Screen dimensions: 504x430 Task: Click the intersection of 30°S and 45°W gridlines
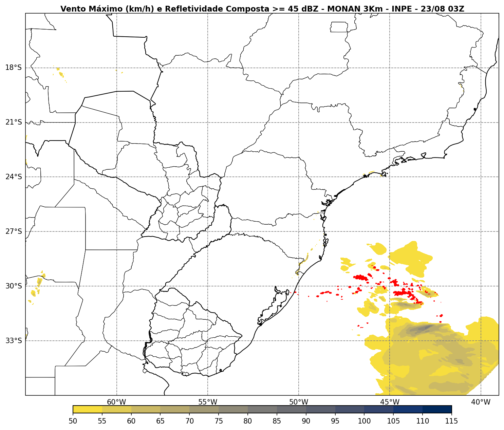pos(390,286)
